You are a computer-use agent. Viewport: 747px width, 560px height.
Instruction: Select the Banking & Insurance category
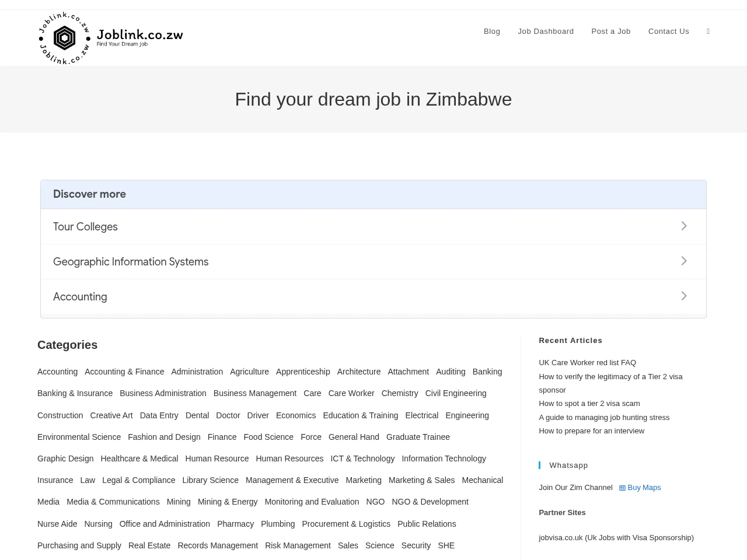tap(75, 393)
